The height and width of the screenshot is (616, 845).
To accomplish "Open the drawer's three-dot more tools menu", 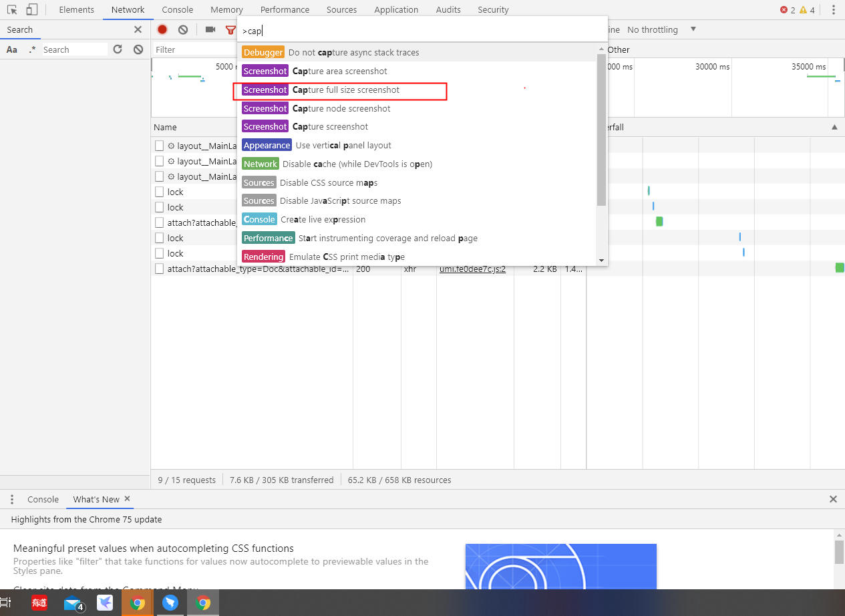I will pyautogui.click(x=12, y=499).
